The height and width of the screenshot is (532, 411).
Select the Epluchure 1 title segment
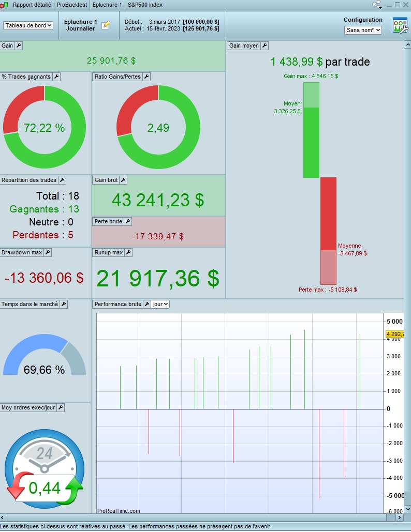pyautogui.click(x=107, y=5)
